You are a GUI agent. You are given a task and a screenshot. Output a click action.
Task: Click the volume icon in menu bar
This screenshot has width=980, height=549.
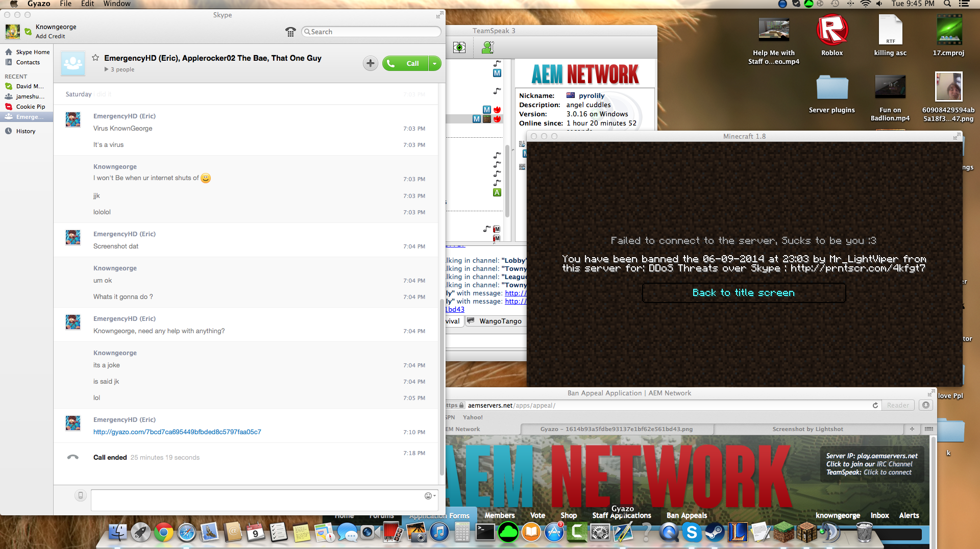pos(879,4)
